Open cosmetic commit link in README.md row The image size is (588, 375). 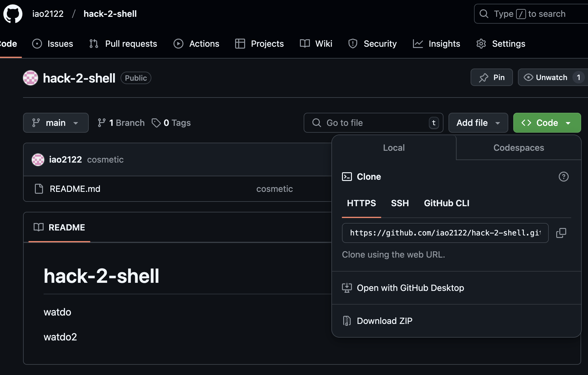pyautogui.click(x=274, y=189)
